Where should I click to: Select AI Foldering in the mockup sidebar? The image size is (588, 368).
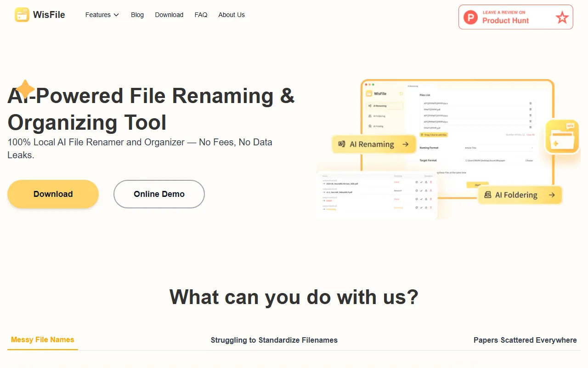click(379, 116)
